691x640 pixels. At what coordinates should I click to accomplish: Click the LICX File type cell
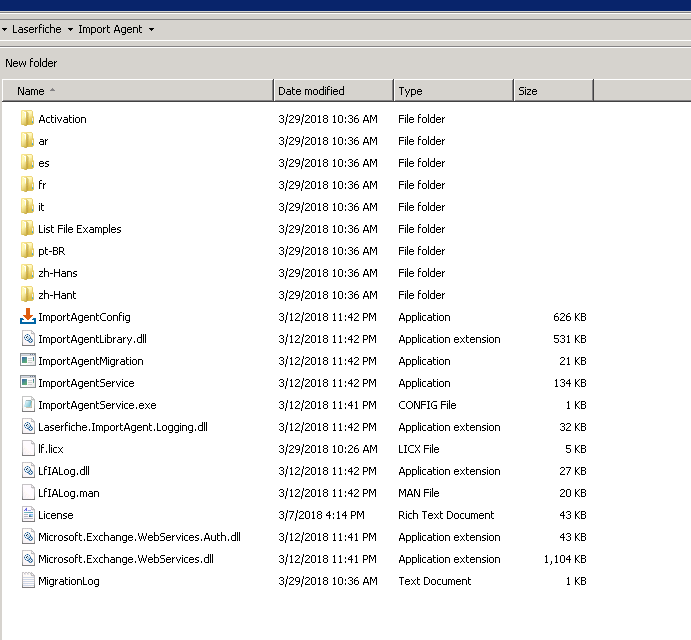tap(419, 449)
